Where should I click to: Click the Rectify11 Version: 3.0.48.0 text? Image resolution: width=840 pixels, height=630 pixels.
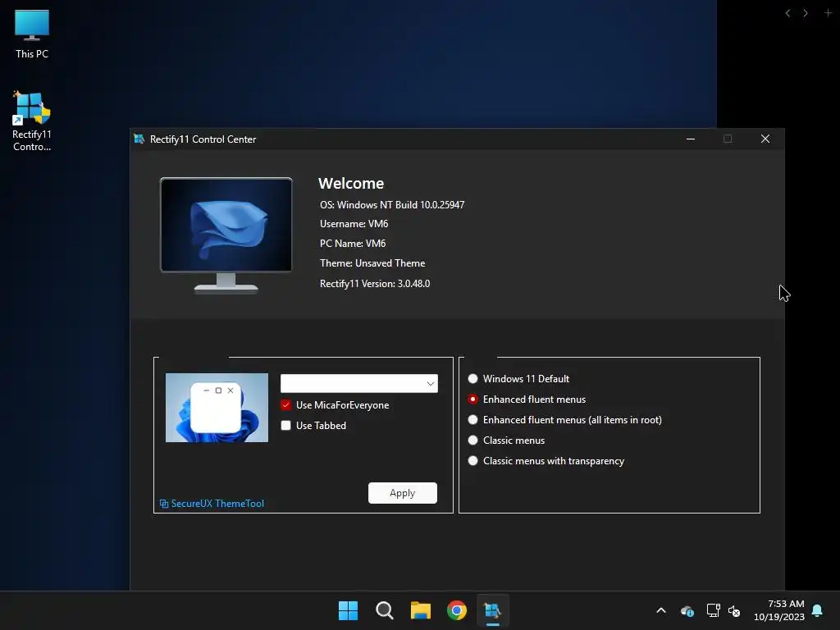click(375, 283)
